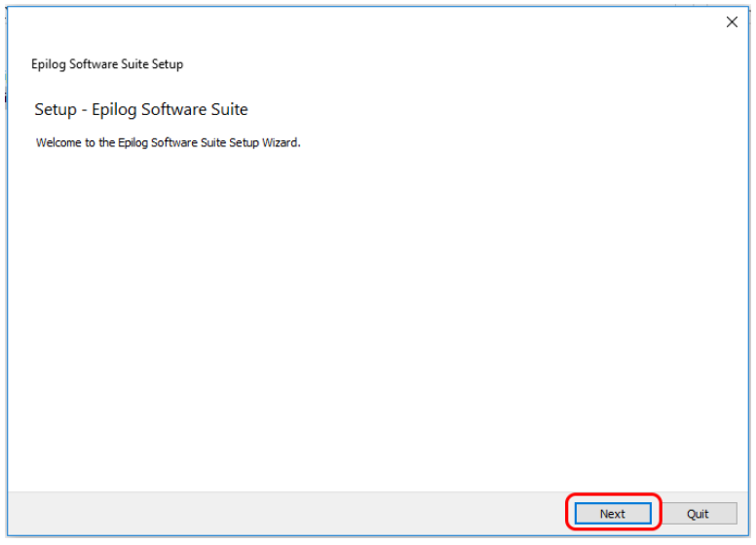The width and height of the screenshot is (756, 545).
Task: Close the setup window with X
Action: pyautogui.click(x=732, y=21)
